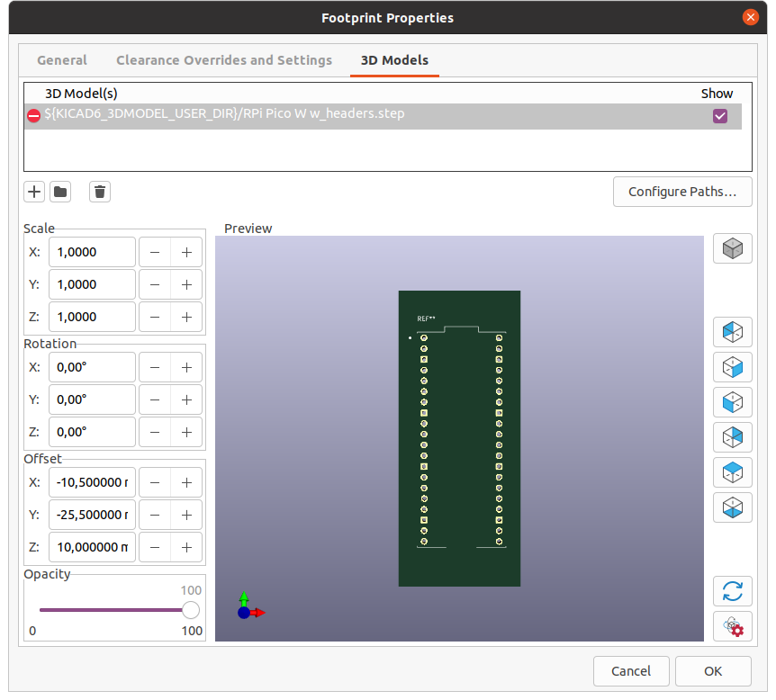Click the Offset Y input field
776x700 pixels.
(x=92, y=515)
